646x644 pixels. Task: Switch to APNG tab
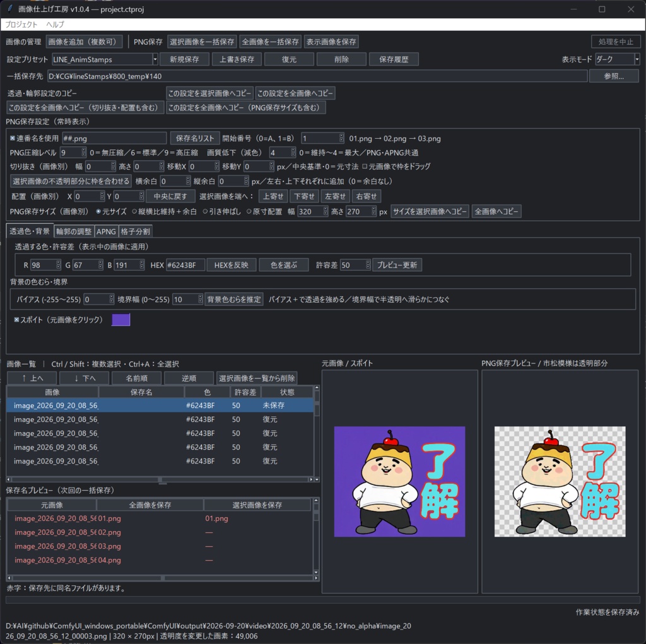[x=106, y=231]
